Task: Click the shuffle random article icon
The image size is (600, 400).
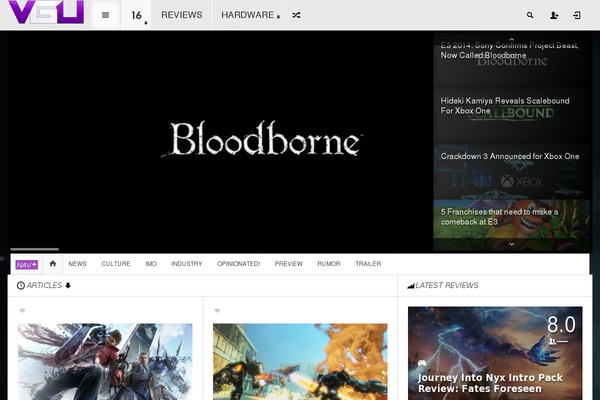Action: [296, 15]
